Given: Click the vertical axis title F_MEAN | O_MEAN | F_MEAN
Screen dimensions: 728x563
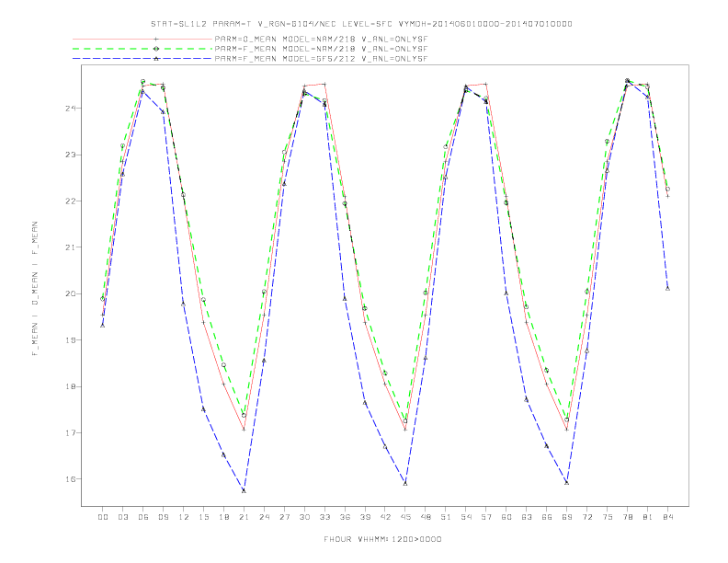Looking at the screenshot, I should (x=35, y=289).
